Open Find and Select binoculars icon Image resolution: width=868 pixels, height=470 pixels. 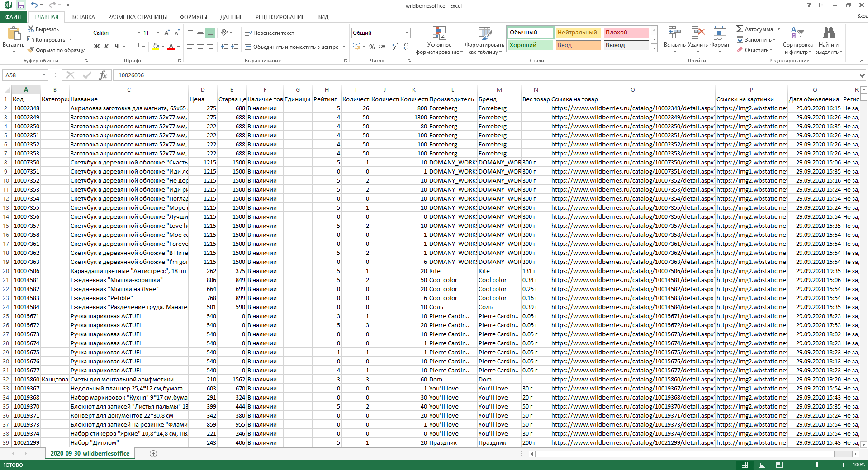828,33
